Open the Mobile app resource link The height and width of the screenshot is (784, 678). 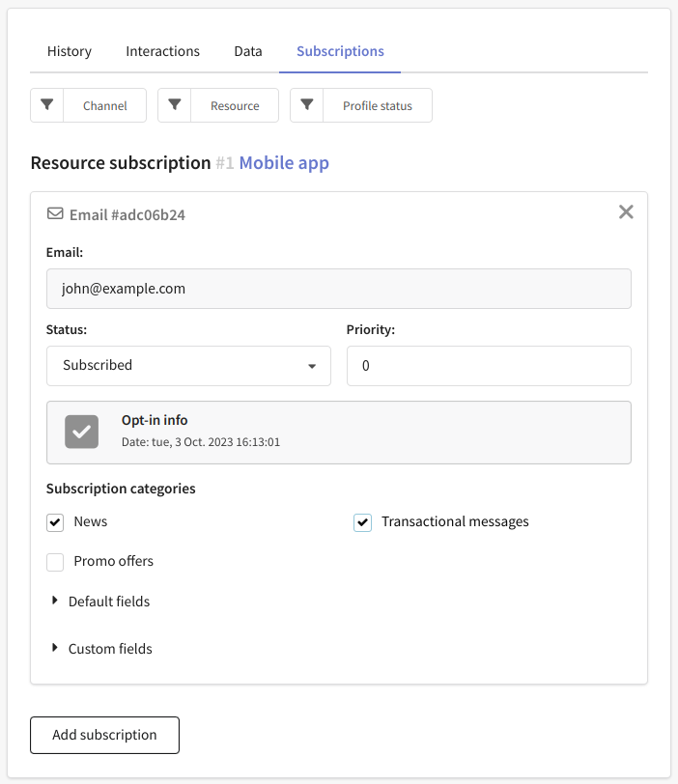tap(284, 163)
